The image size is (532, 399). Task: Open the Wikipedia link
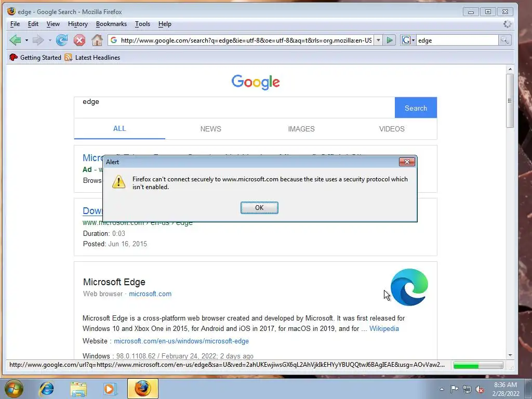pos(384,328)
